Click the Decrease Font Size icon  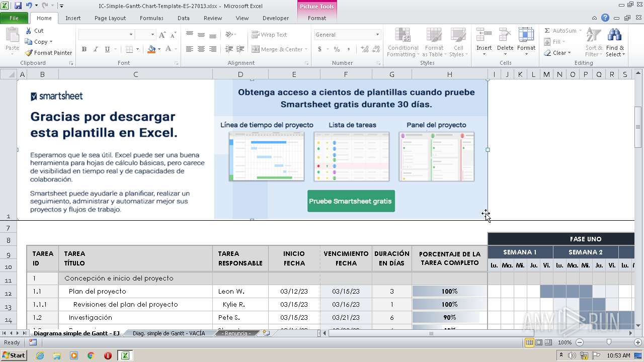point(174,35)
